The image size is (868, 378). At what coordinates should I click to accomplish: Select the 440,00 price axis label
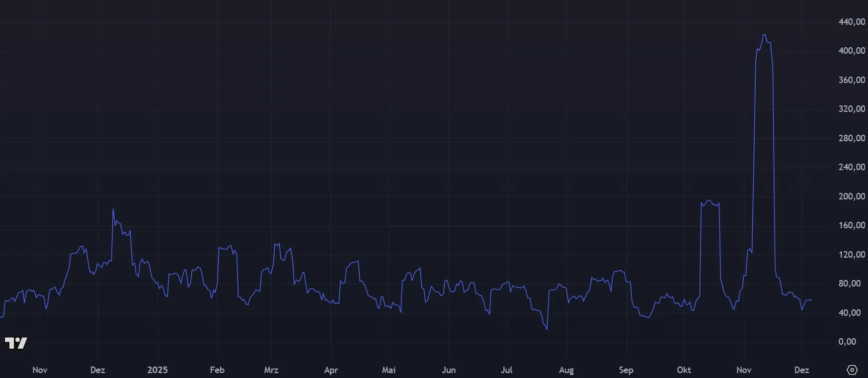(852, 22)
